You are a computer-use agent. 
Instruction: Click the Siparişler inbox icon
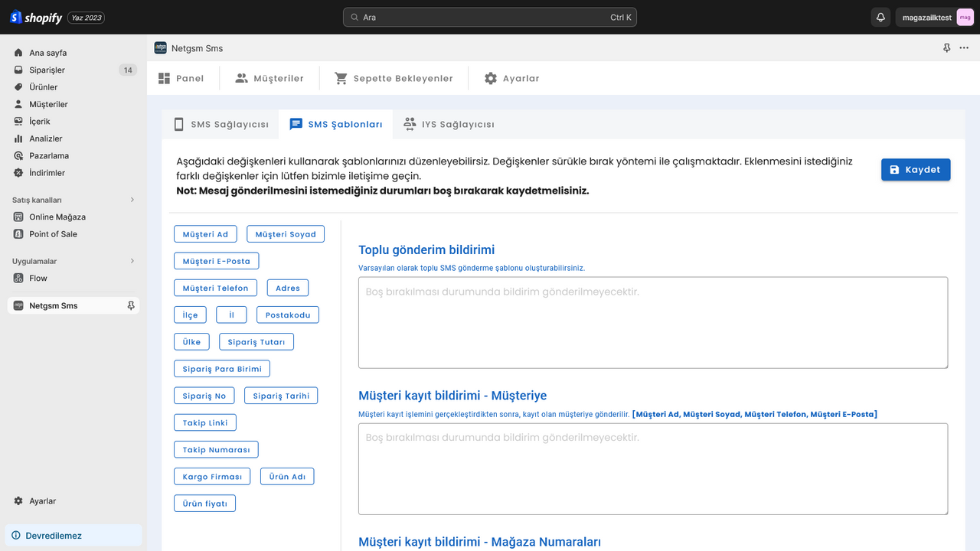18,70
